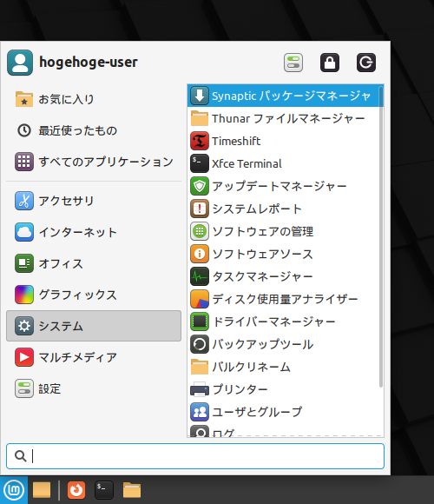Launch Xfce Terminal icon in menu
The image size is (434, 504).
(x=200, y=163)
